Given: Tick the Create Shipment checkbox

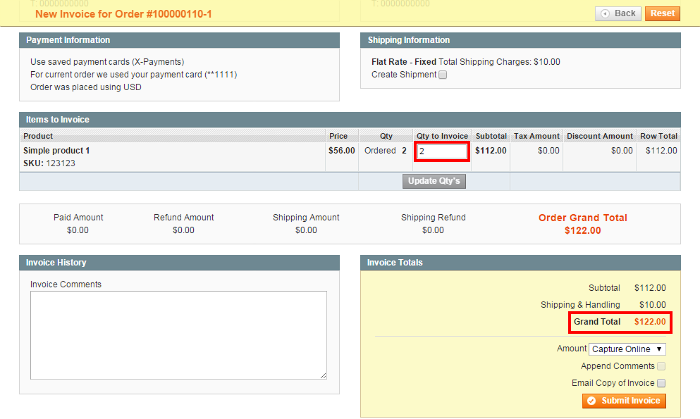Looking at the screenshot, I should tap(442, 75).
